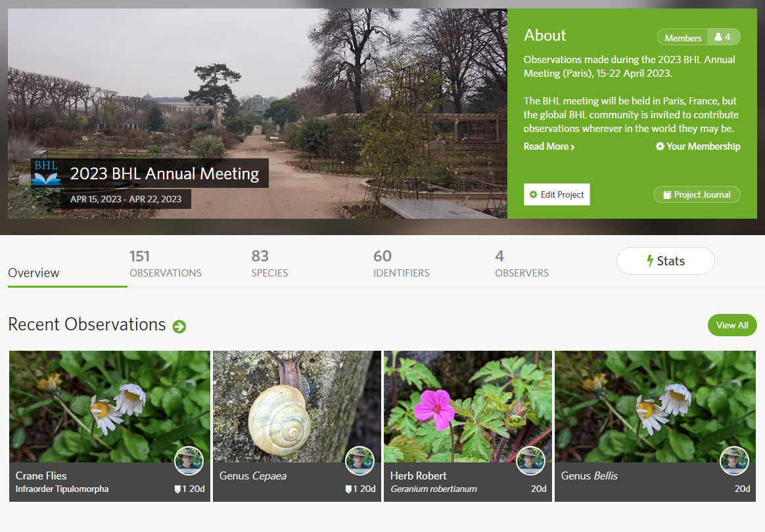Click the Stats lightning bolt icon
Viewport: 765px width, 532px height.
tap(649, 259)
